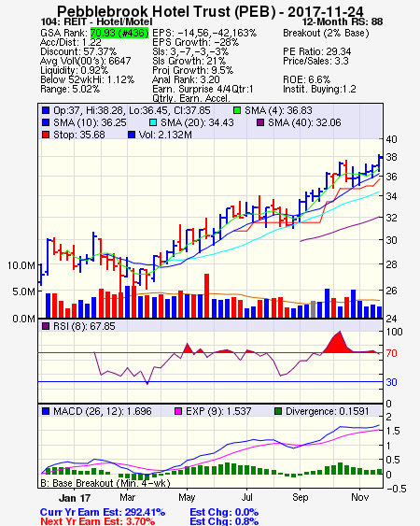Click the 'SMA (40): 32.06' legend label
The width and height of the screenshot is (420, 526).
click(304, 122)
